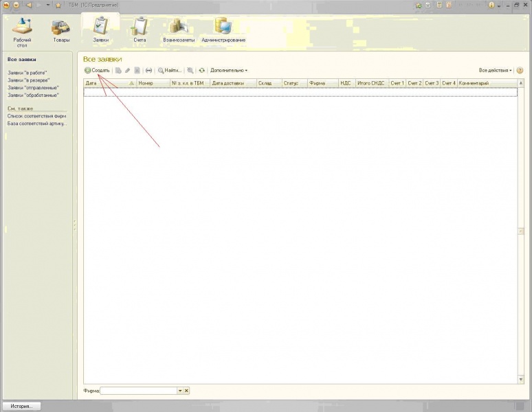Click scrollbar down arrow in table

pos(521,380)
